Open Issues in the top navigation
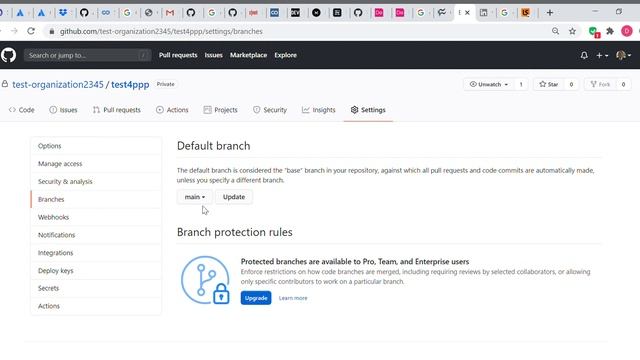640x360 pixels. click(213, 55)
